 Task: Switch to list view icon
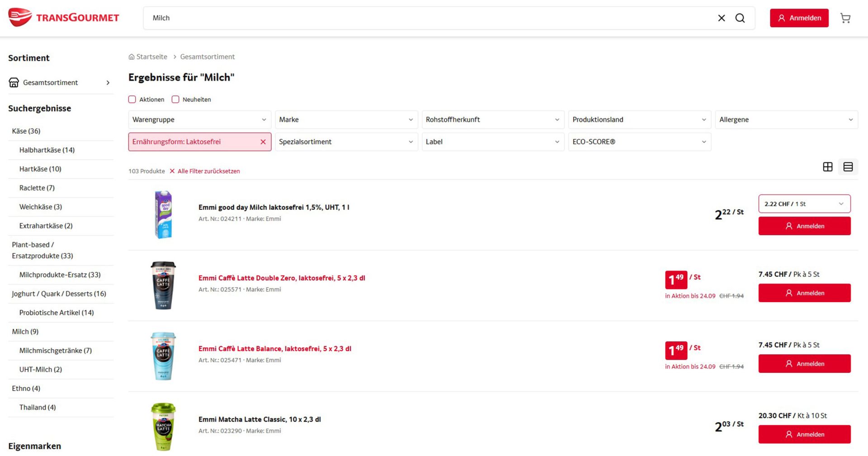(x=848, y=167)
